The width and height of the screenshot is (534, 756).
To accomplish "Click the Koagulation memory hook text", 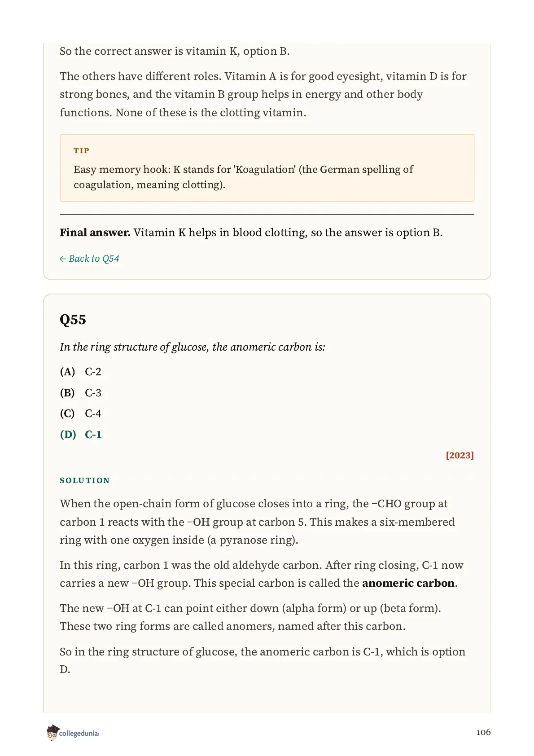I will tap(243, 177).
